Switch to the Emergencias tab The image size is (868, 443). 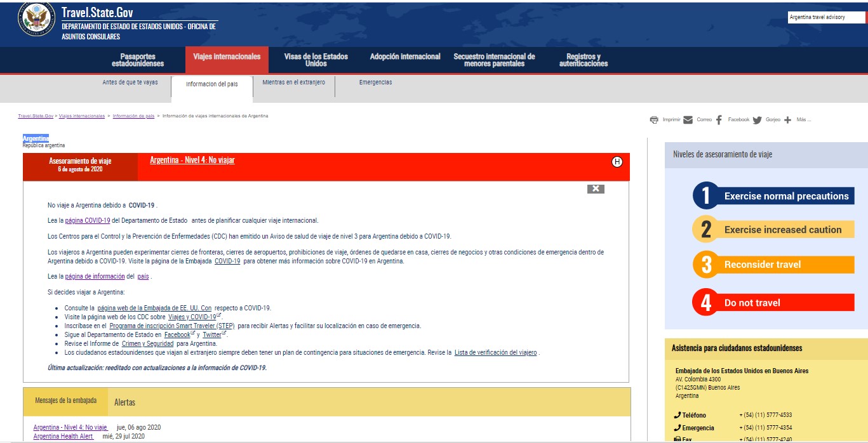(375, 83)
